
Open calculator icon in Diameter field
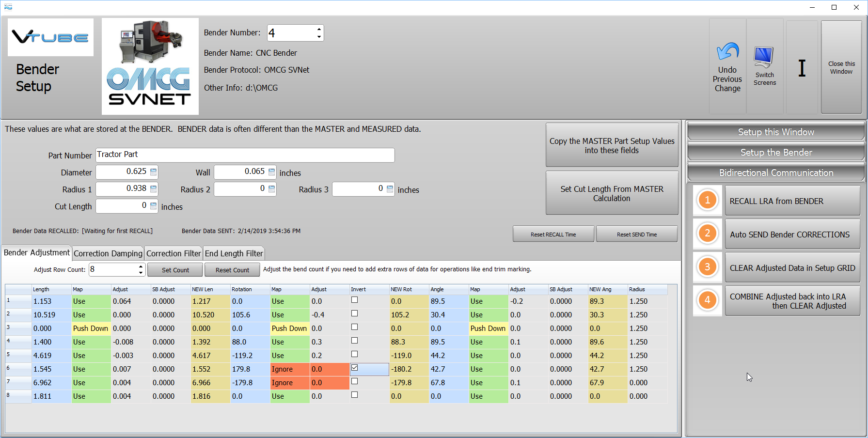pos(154,172)
